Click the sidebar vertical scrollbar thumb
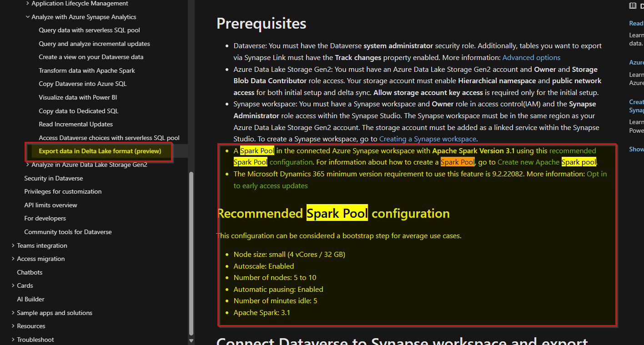644x345 pixels. coord(191,253)
